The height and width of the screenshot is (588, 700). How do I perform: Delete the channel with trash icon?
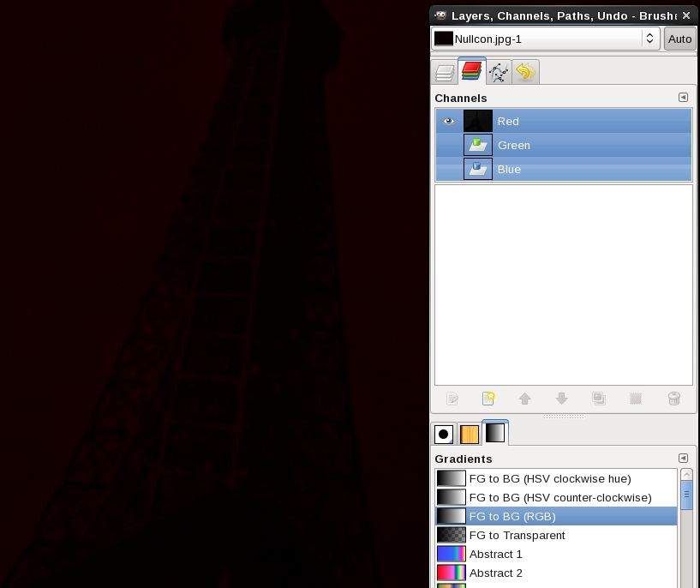tap(674, 399)
